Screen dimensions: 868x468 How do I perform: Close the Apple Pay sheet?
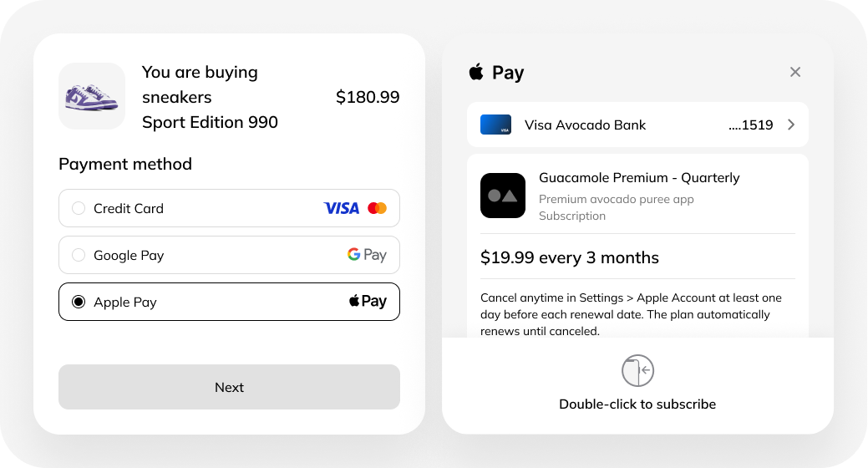(x=795, y=72)
